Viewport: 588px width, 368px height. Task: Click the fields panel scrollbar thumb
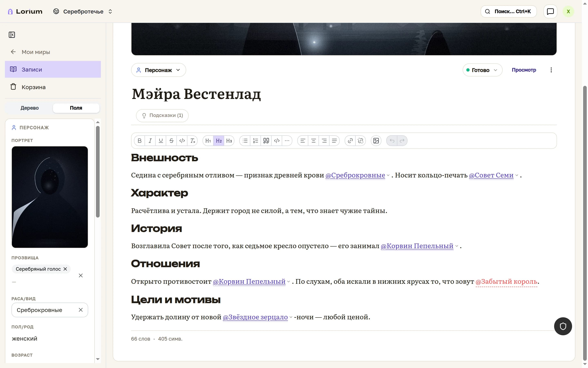98,172
